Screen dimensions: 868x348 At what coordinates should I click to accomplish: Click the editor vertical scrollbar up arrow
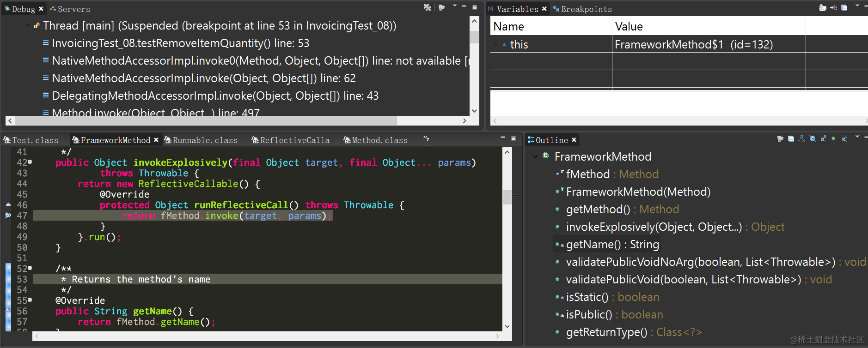coord(507,152)
